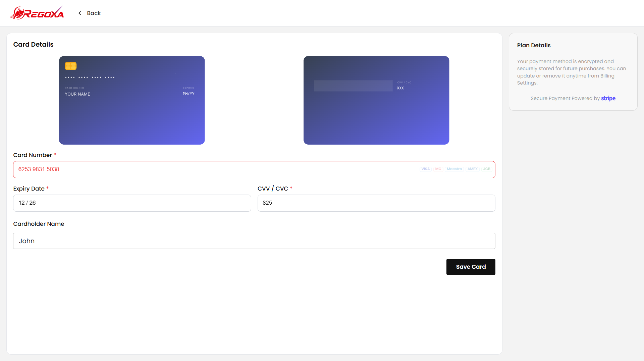The height and width of the screenshot is (361, 644).
Task: Click the CVV / CVC label
Action: coord(273,189)
